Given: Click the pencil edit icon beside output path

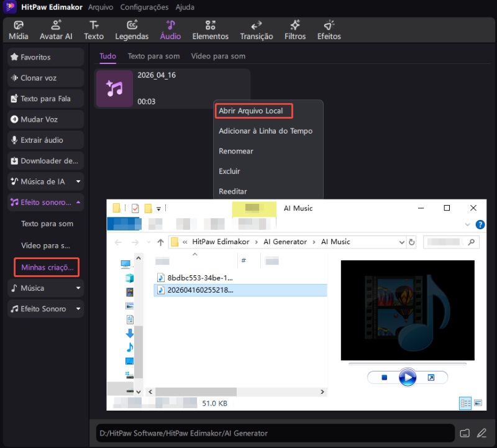Looking at the screenshot, I should coord(482,433).
